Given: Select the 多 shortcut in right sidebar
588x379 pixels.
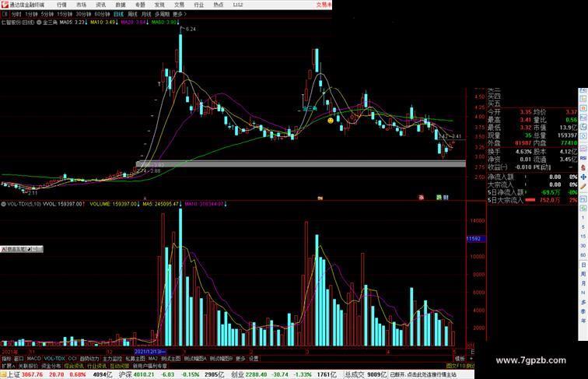Looking at the screenshot, I should [583, 302].
